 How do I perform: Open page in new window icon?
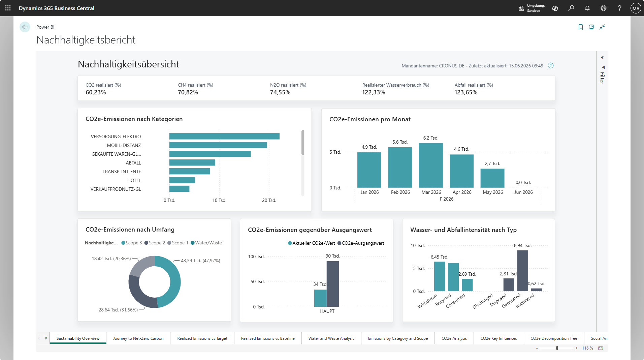point(591,27)
